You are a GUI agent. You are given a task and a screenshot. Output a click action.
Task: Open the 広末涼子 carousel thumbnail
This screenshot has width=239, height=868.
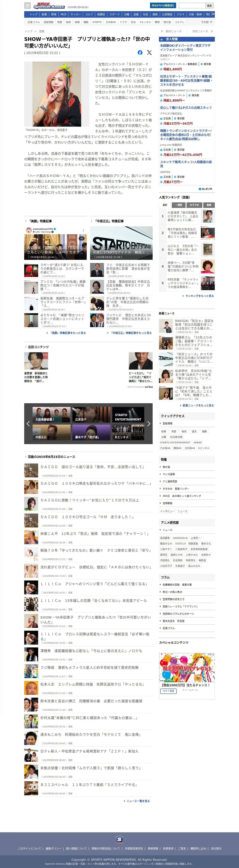click(x=91, y=415)
